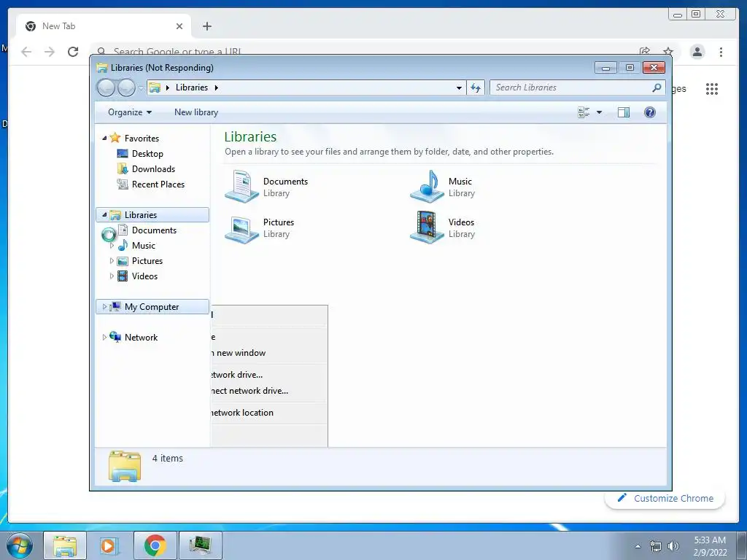Reload the Chrome page
Viewport: 747px width, 560px height.
click(x=73, y=52)
